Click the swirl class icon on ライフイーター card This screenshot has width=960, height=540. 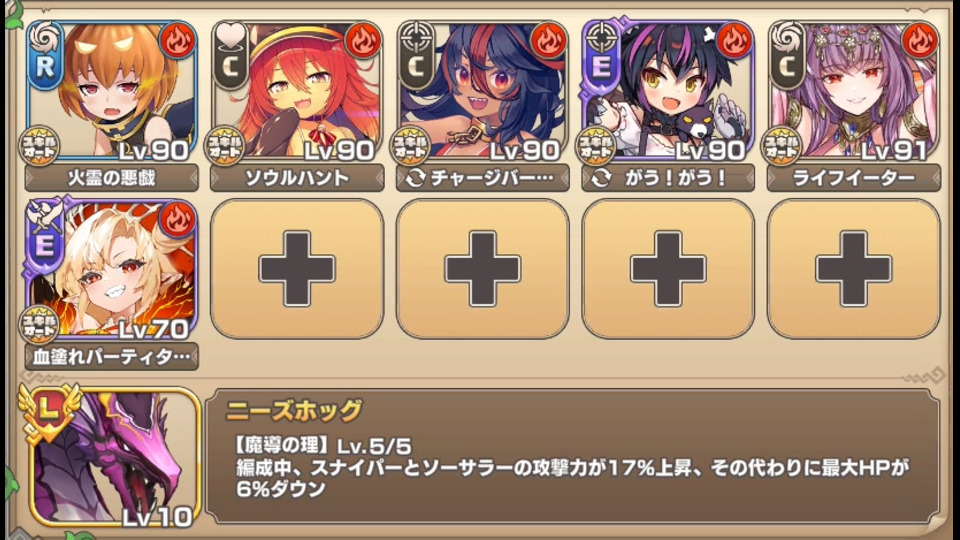[787, 37]
